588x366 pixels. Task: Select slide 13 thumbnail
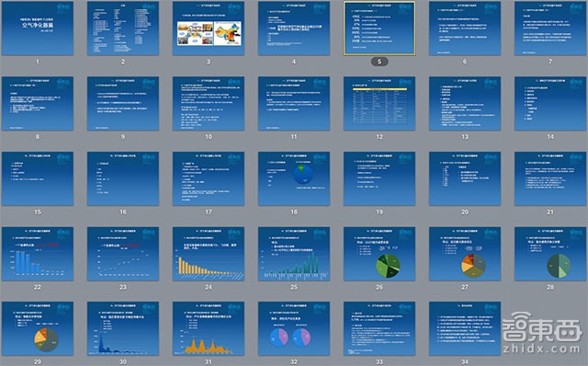click(x=465, y=104)
